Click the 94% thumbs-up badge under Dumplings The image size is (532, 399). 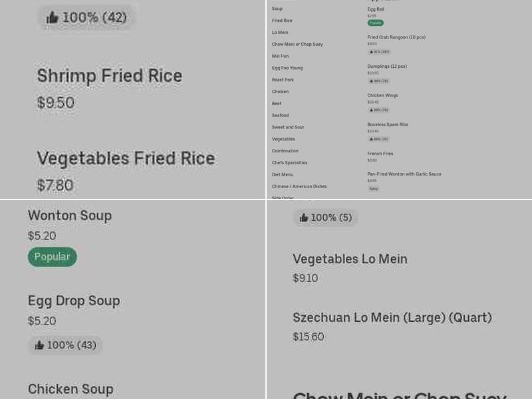coord(379,80)
